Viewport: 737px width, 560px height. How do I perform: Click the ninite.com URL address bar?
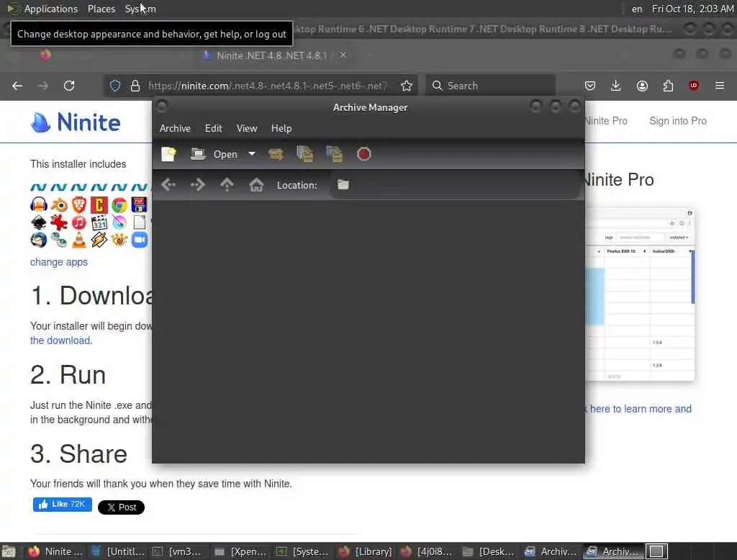pyautogui.click(x=266, y=86)
